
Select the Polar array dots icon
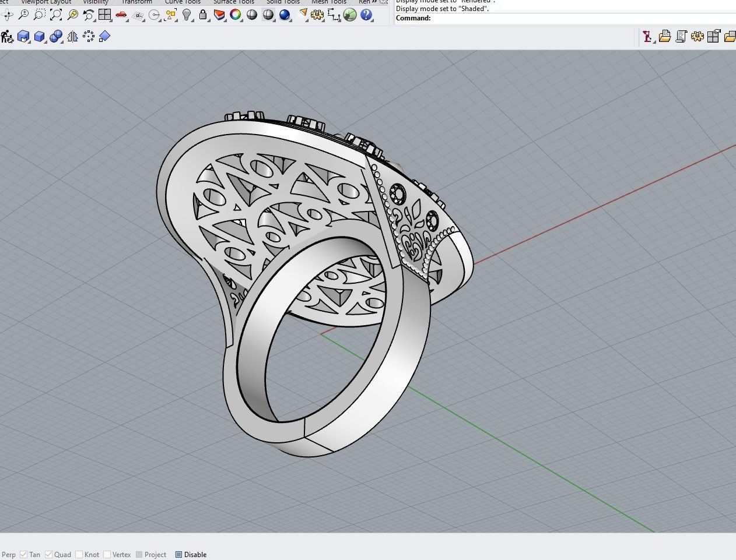pos(89,37)
